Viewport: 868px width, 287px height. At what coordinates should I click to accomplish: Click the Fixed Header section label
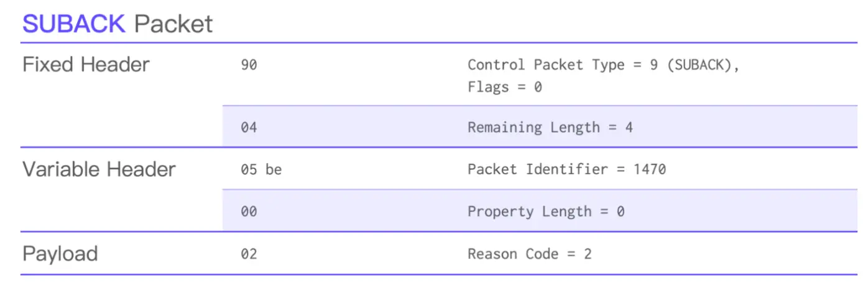(x=86, y=65)
